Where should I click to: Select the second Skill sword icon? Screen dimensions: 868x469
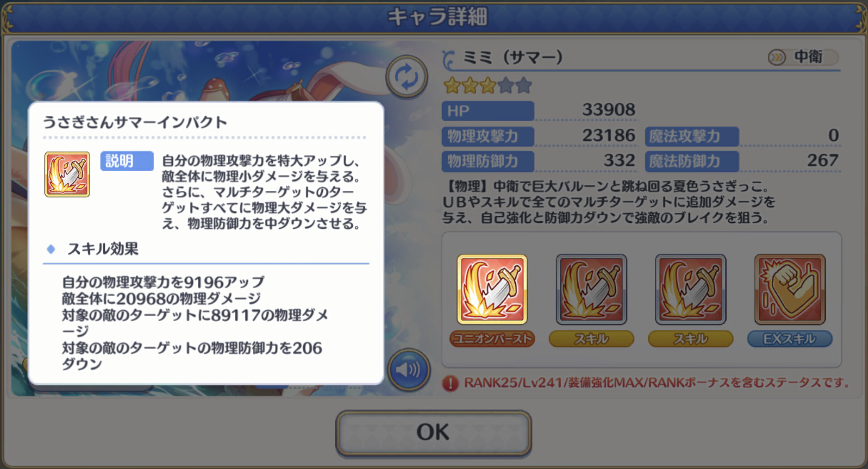tap(690, 289)
